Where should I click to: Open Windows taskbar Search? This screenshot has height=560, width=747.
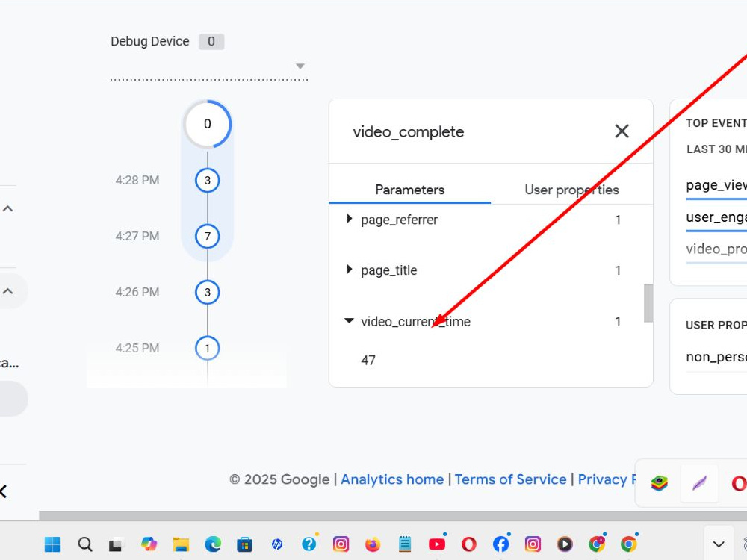(x=85, y=544)
